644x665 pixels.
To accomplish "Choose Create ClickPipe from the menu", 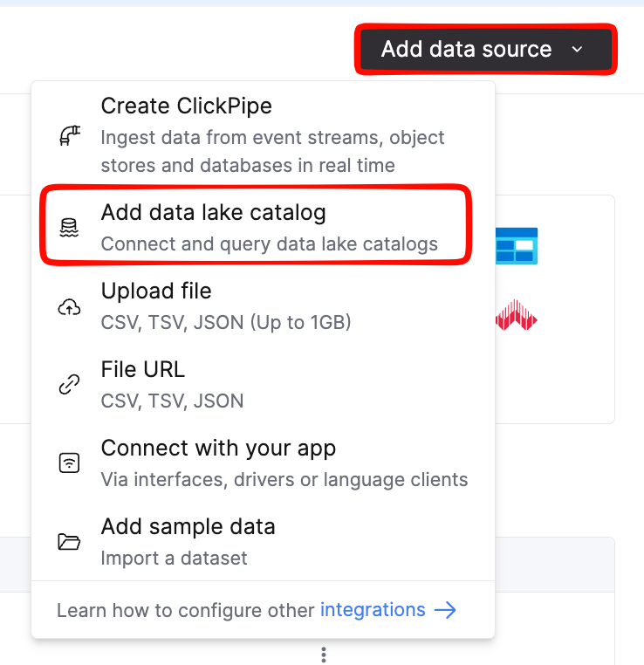I will point(263,134).
